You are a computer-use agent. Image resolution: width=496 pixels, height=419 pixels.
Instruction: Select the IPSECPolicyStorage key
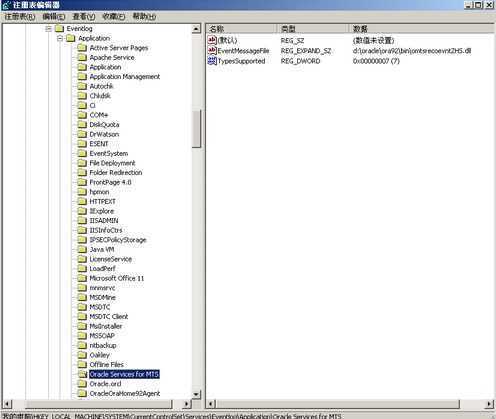click(x=118, y=240)
